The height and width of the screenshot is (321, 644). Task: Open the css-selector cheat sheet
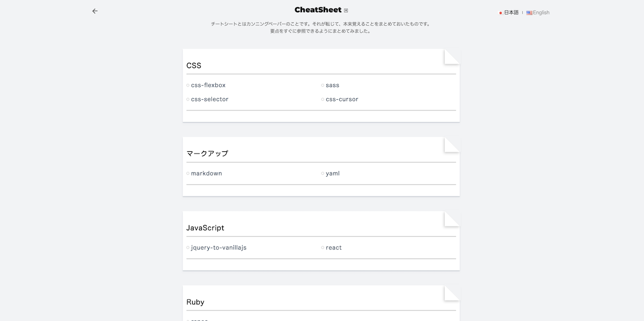pos(210,99)
